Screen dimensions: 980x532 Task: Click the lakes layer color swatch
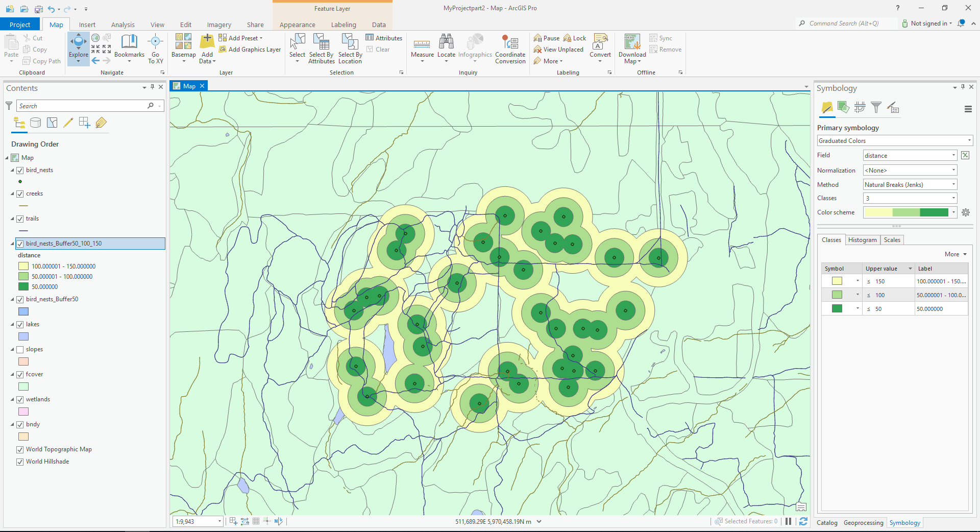(x=22, y=336)
